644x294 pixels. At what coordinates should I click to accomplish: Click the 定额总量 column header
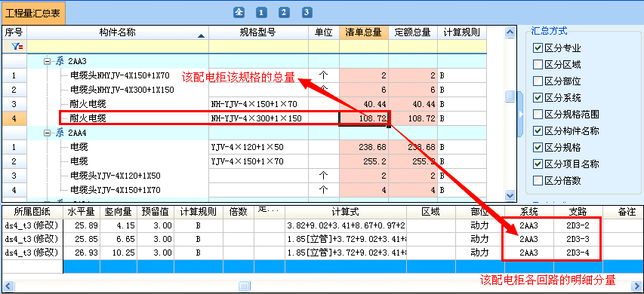(x=412, y=32)
